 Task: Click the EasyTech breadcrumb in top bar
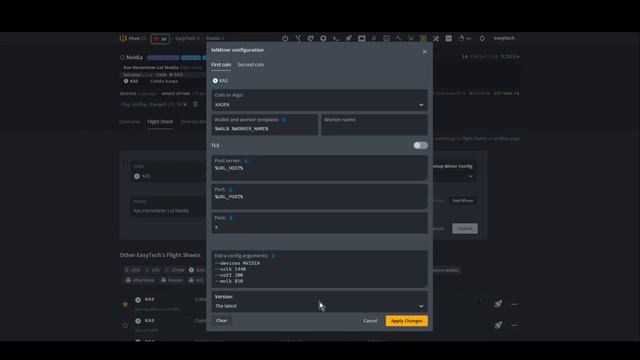tap(187, 38)
